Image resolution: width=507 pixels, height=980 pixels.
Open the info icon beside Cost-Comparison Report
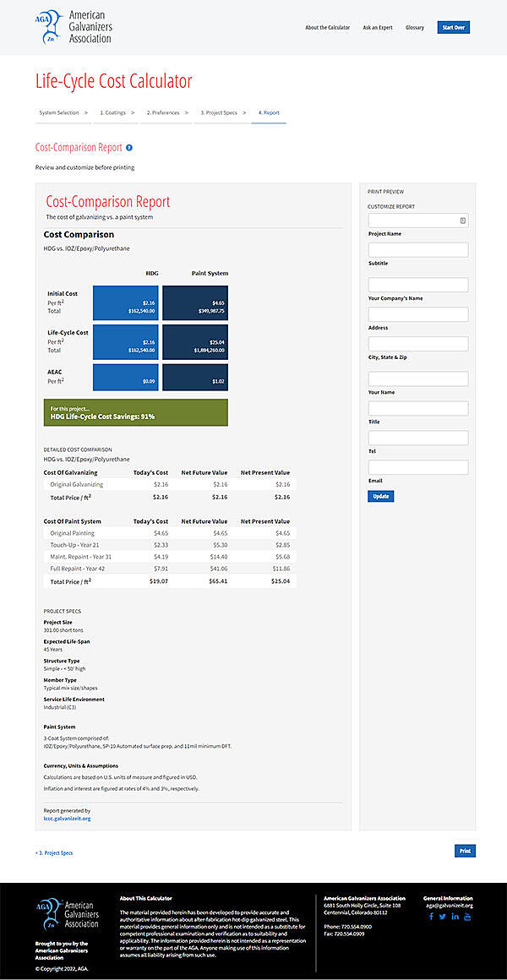pyautogui.click(x=129, y=148)
